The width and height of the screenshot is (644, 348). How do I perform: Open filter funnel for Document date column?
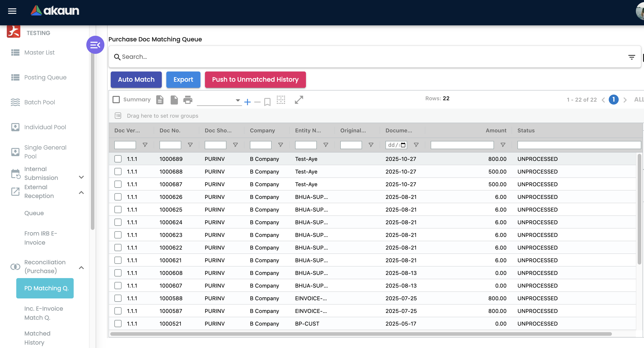pos(416,145)
